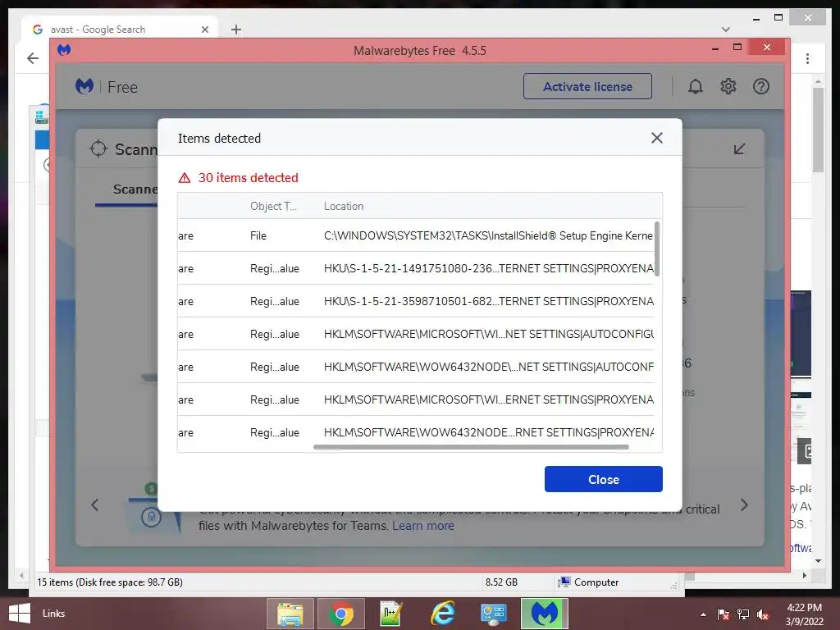840x630 pixels.
Task: Click the Computer label in status bar
Action: click(x=596, y=582)
